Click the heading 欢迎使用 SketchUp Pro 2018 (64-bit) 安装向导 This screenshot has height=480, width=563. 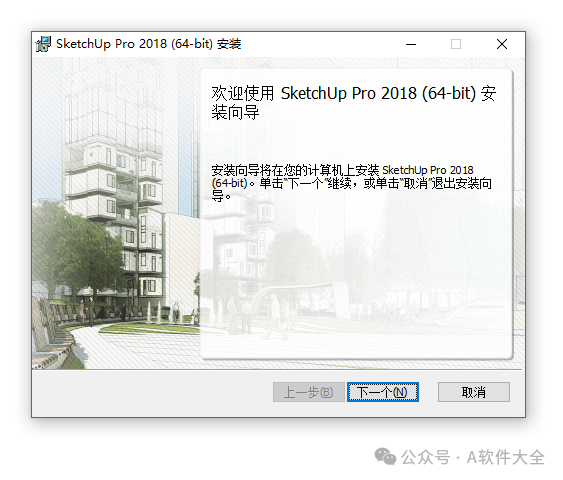354,102
